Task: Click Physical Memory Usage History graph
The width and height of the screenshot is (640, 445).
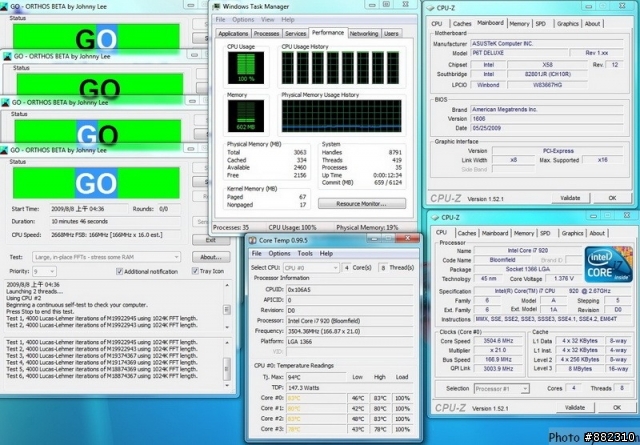Action: (x=341, y=116)
